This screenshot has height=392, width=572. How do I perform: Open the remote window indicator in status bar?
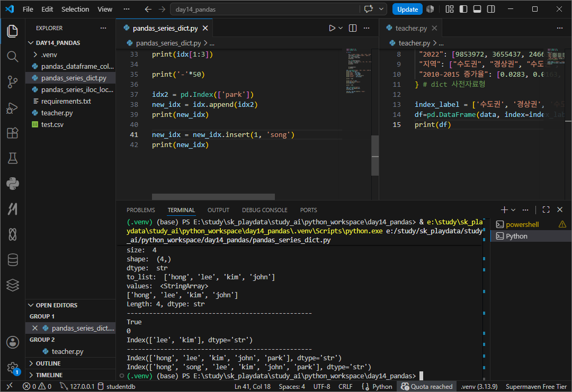10,386
